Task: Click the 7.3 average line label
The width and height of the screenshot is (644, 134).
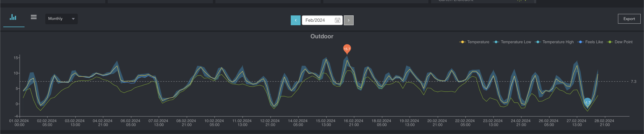Action: 633,82
